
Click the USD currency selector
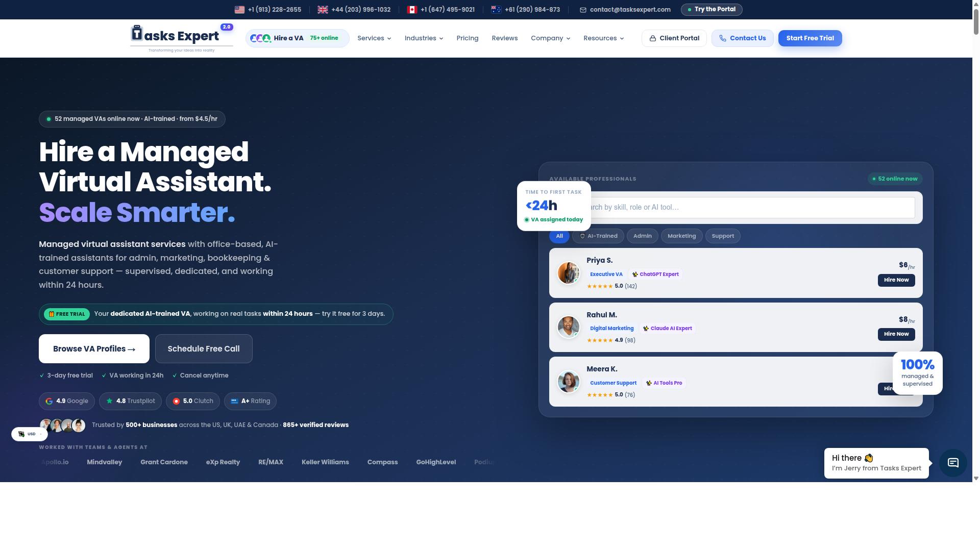[x=30, y=434]
